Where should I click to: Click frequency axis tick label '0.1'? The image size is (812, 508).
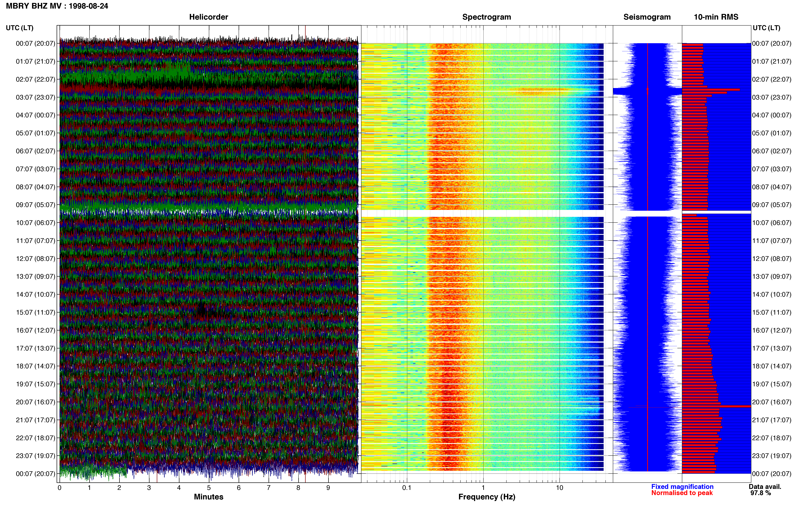(x=407, y=488)
